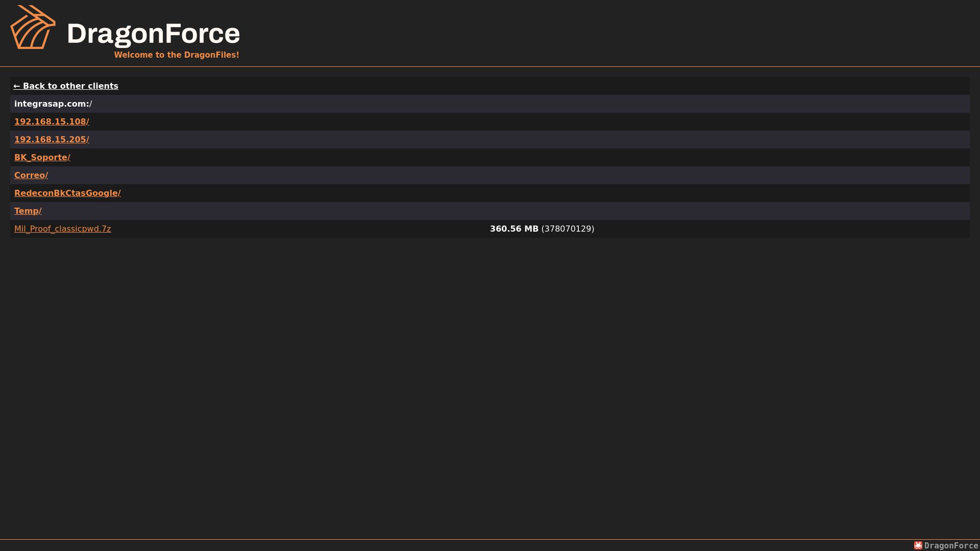Click empty space in the Correo row
The width and height of the screenshot is (980, 551).
point(505,176)
